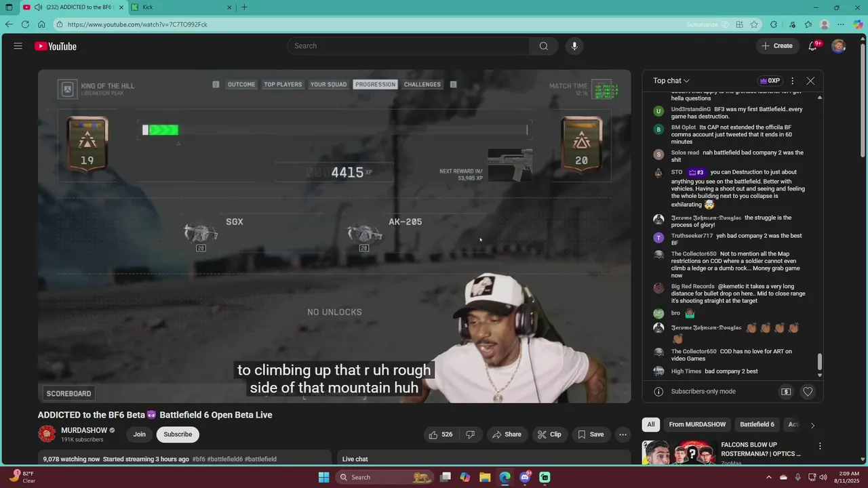Screen dimensions: 868x488
Task: Click the #bf6 hashtag link
Action: point(199,459)
